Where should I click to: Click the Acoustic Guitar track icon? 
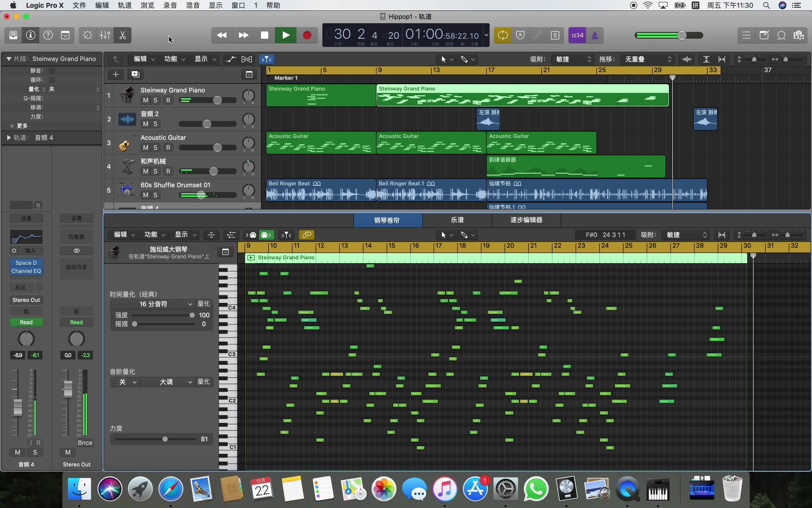[x=127, y=143]
